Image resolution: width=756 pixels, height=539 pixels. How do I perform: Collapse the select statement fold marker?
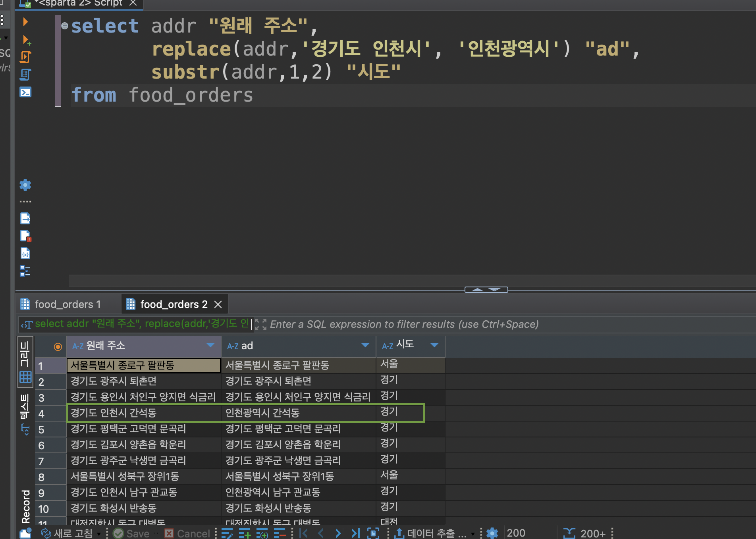click(65, 26)
